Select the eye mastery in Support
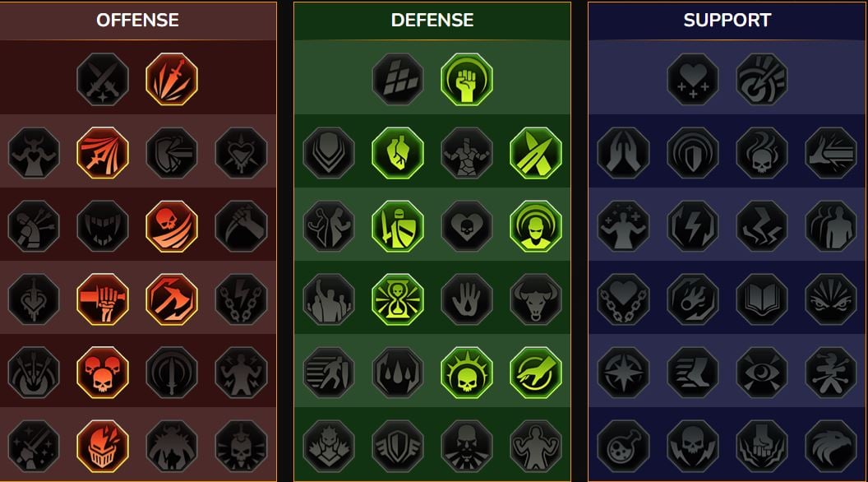 coord(762,373)
